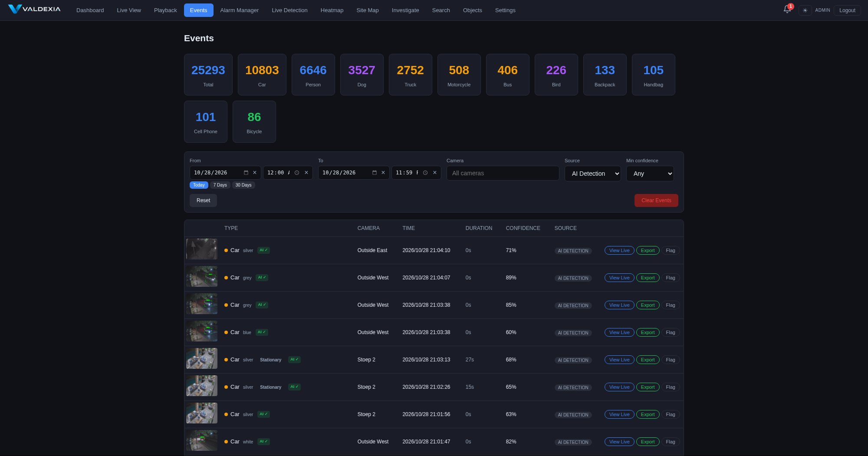Toggle light theme sun icon

coord(805,10)
